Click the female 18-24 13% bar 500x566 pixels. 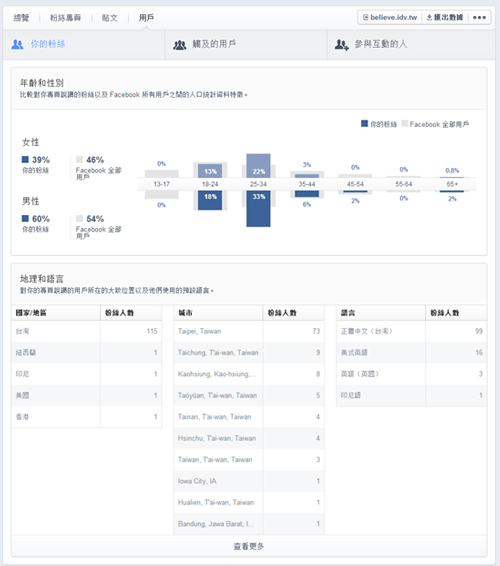click(x=210, y=170)
